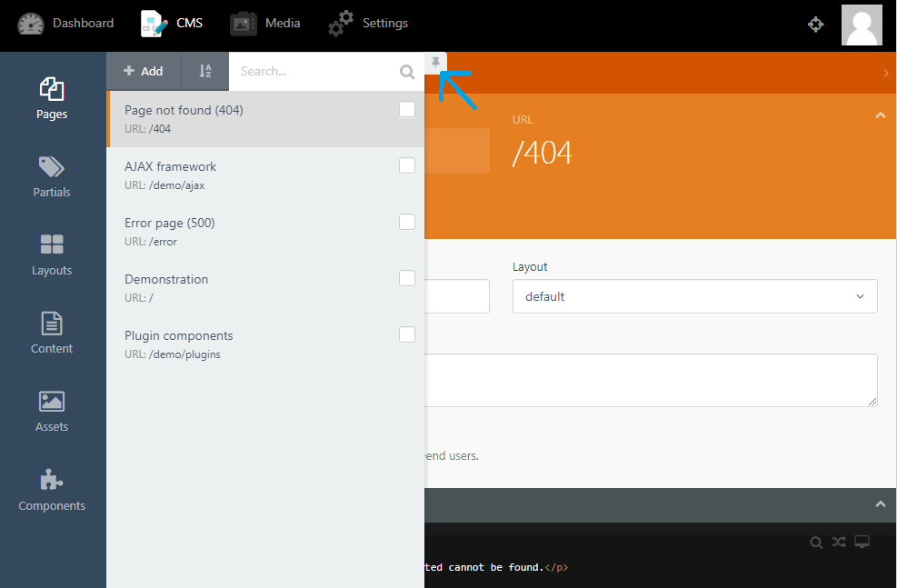Open AJAX framework page entry
The image size is (897, 588).
[265, 175]
